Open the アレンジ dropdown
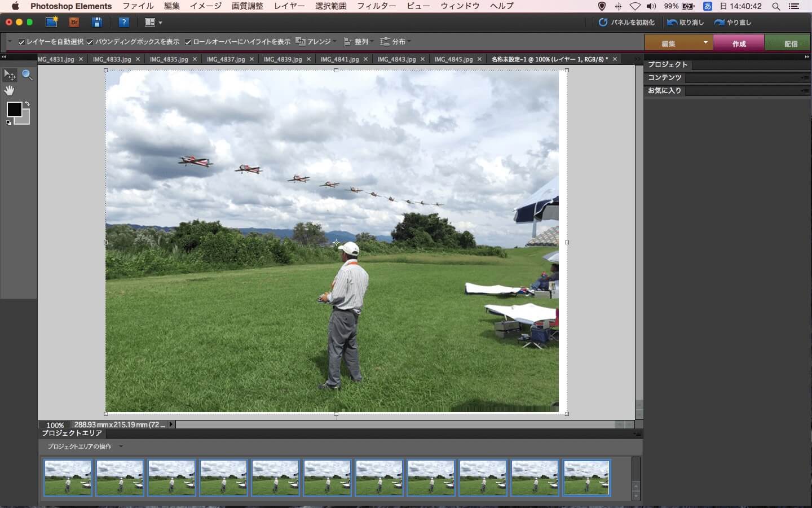Screen dimensions: 812x508 316,42
